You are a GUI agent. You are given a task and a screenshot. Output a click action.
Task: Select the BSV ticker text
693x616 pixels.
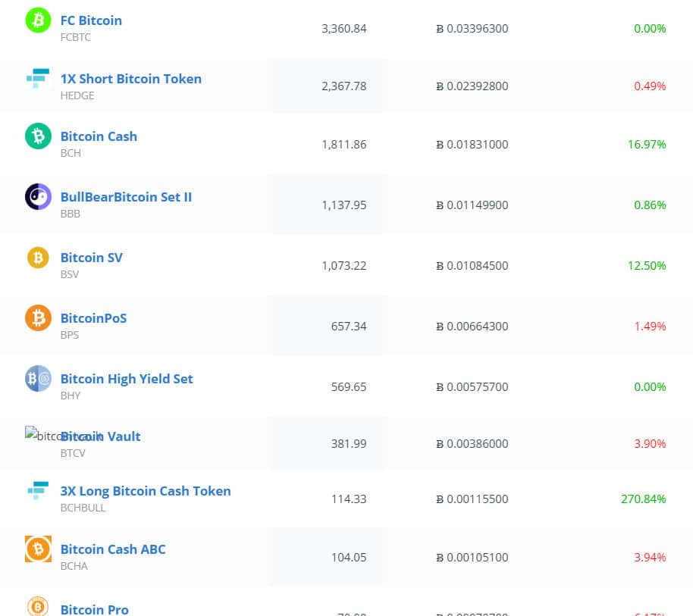click(x=70, y=274)
